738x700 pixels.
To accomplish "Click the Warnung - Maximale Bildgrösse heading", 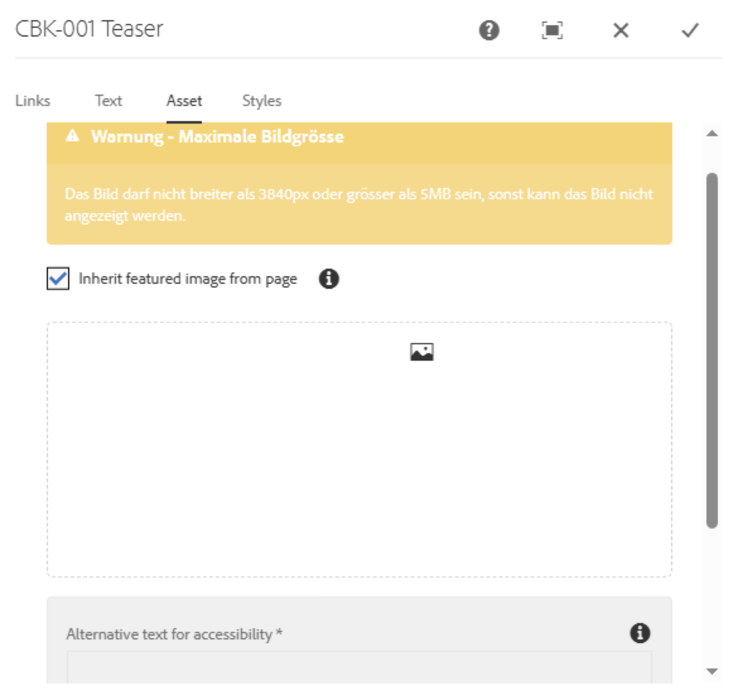I will [217, 137].
